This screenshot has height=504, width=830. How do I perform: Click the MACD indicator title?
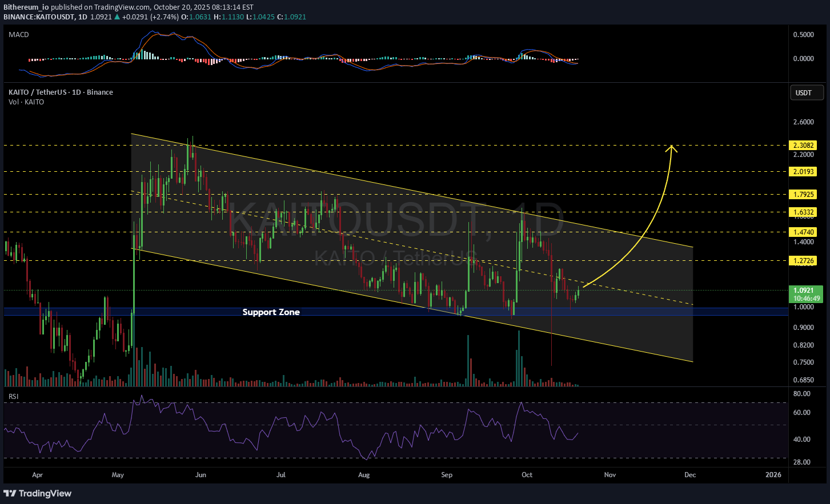[19, 35]
